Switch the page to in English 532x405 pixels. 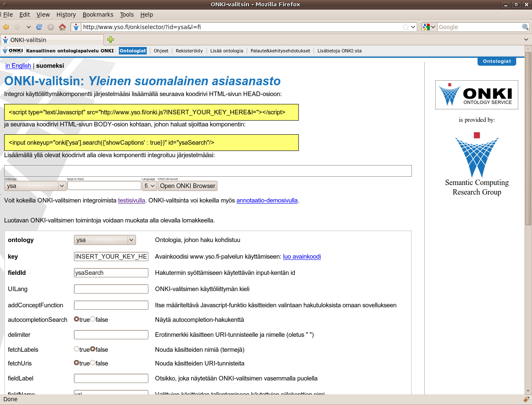click(x=18, y=66)
